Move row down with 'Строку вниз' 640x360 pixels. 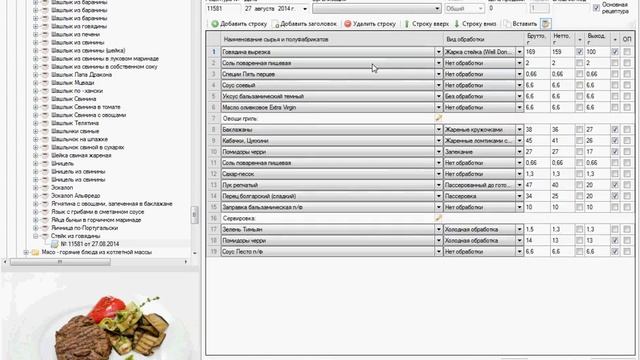pyautogui.click(x=475, y=24)
